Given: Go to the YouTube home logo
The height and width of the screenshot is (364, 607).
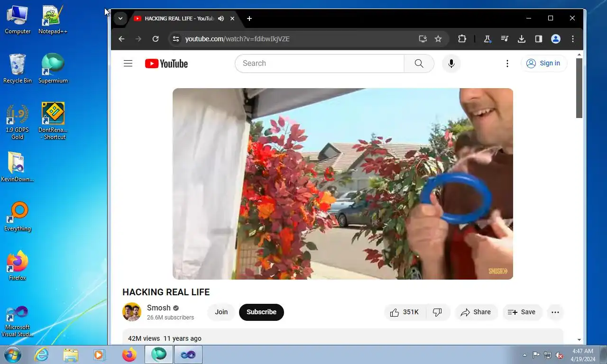Looking at the screenshot, I should pos(166,64).
